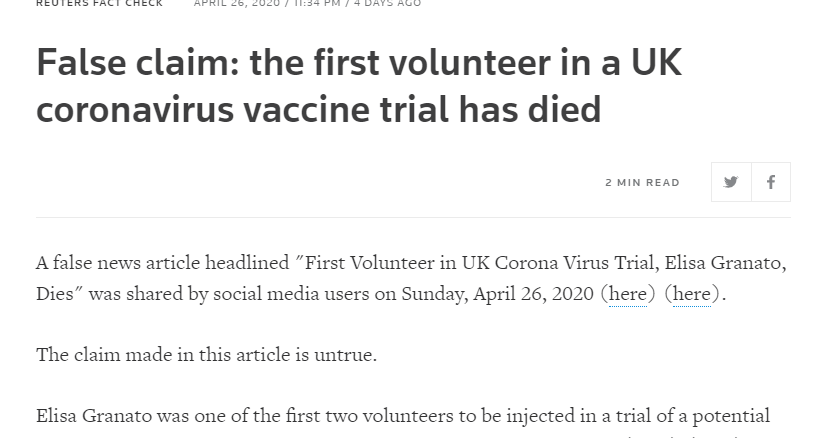Click the 11:34 PM time in the byline
831x438 pixels.
point(317,3)
